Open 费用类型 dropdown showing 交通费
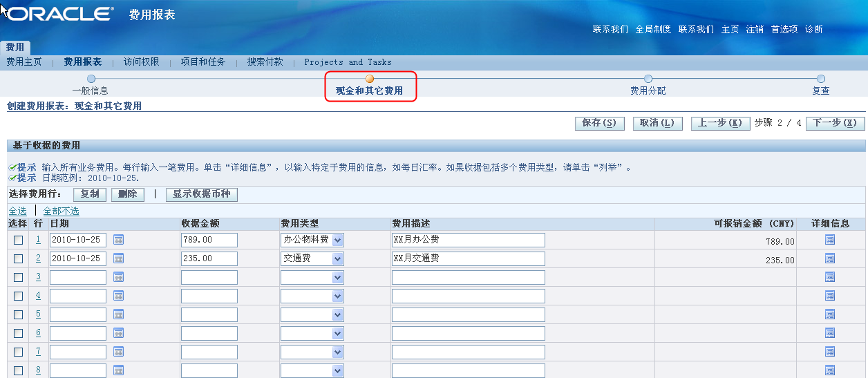Image resolution: width=868 pixels, height=378 pixels. click(312, 258)
